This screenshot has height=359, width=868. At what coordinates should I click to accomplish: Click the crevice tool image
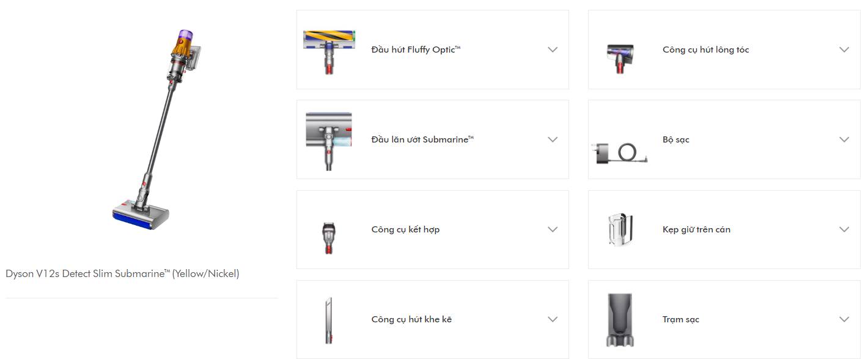click(x=329, y=320)
